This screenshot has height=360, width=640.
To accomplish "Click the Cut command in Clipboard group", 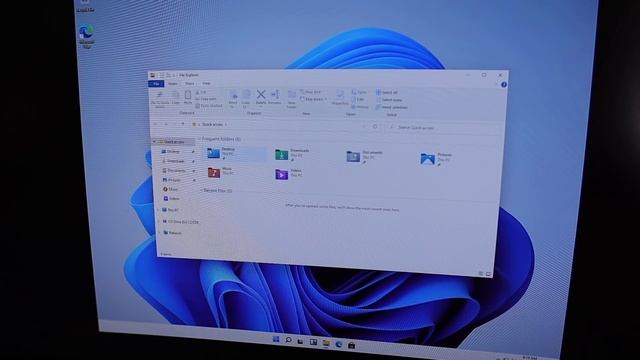I will coord(202,92).
